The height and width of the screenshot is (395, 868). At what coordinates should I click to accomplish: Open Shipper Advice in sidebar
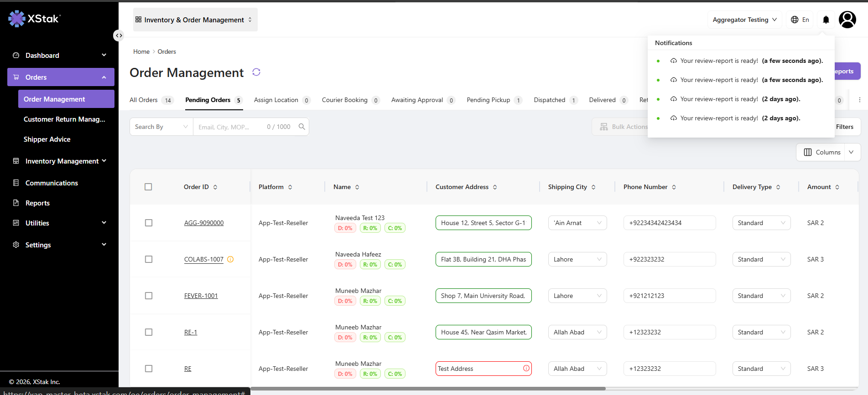(47, 139)
